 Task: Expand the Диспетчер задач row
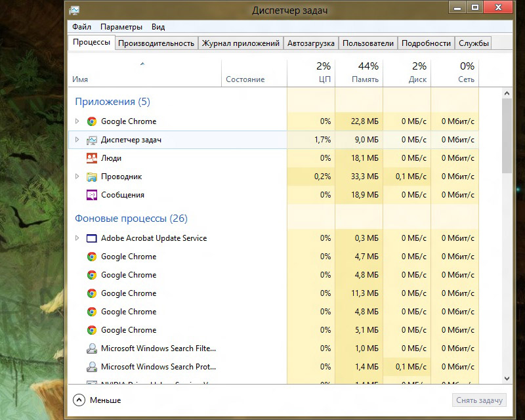click(x=77, y=140)
